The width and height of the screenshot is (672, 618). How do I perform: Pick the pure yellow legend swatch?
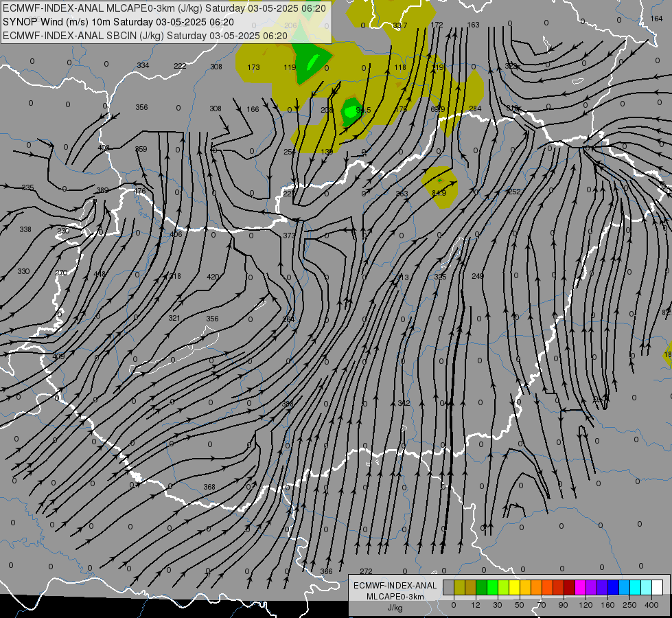point(514,587)
